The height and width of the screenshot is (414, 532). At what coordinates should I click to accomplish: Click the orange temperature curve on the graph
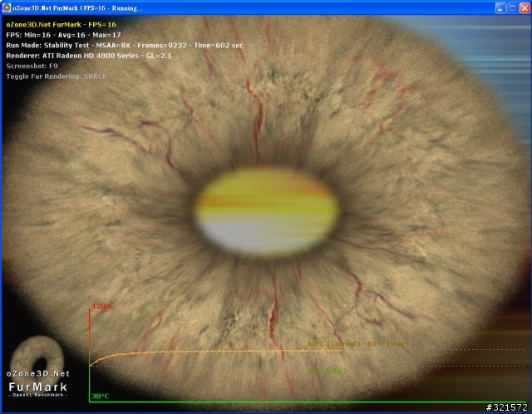217,352
